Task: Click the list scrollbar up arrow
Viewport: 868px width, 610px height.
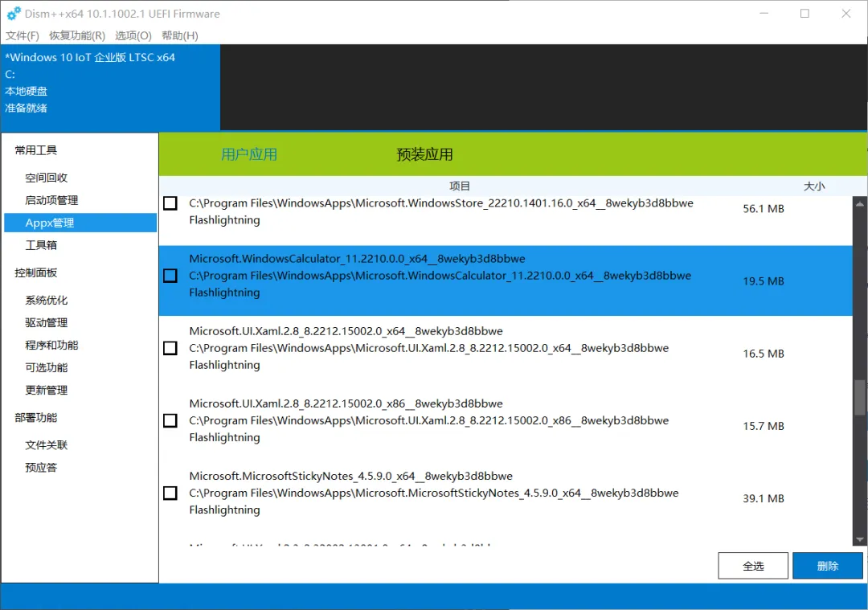Action: (x=860, y=204)
